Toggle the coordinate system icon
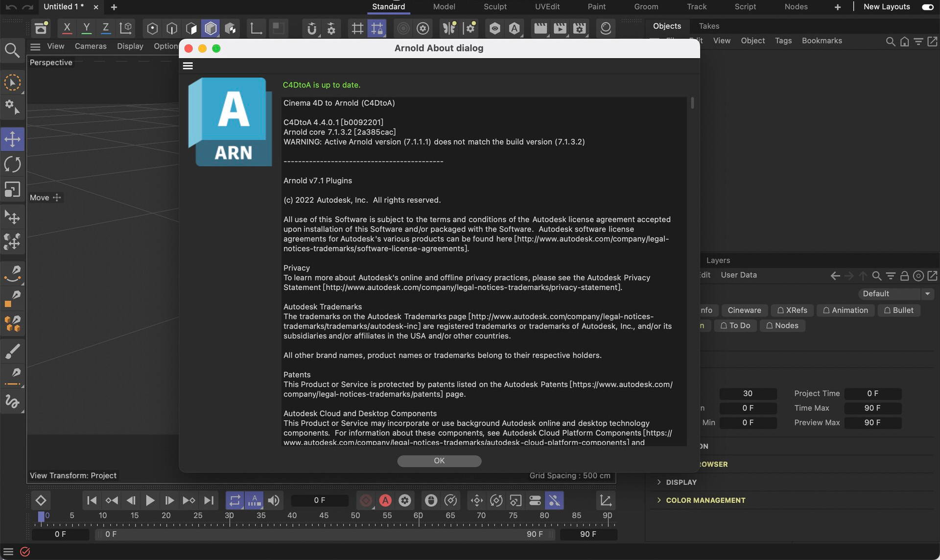This screenshot has height=560, width=940. point(126,28)
